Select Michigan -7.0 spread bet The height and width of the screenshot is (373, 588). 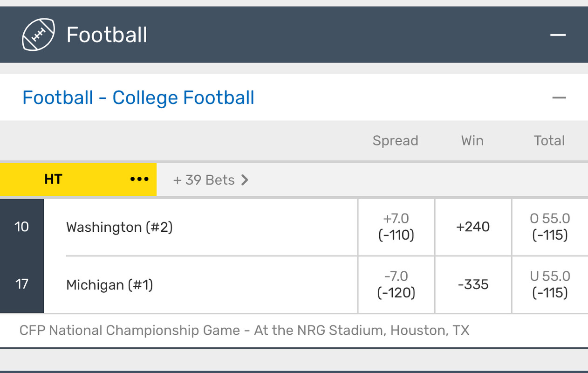(396, 284)
